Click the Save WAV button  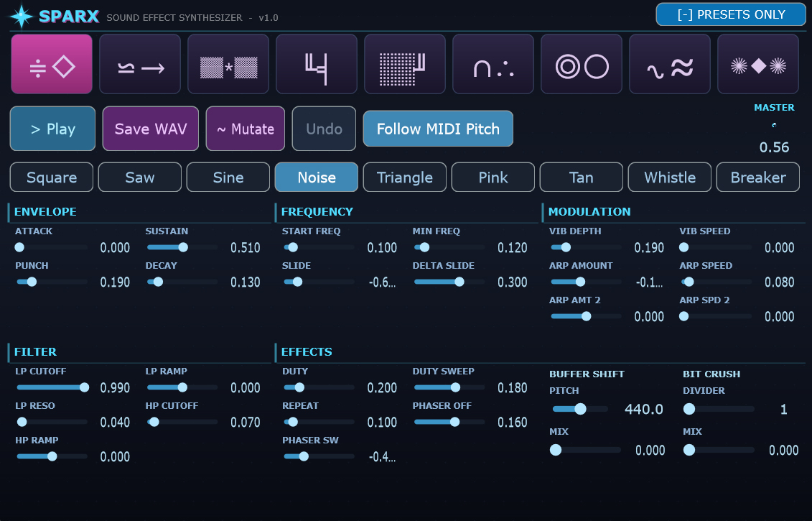click(151, 129)
